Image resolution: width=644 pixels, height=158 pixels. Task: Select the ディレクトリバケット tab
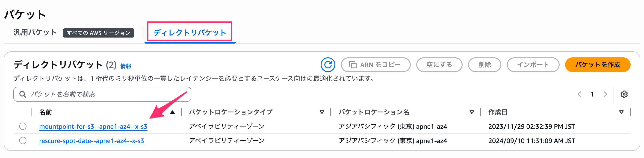189,32
